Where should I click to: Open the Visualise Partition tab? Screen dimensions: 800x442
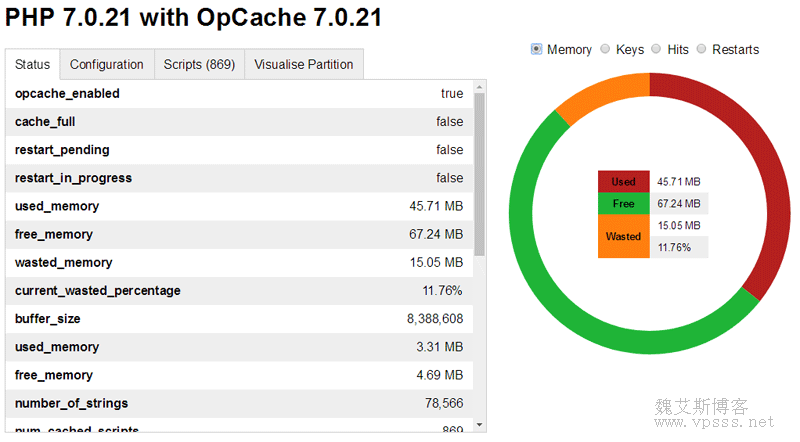point(303,64)
